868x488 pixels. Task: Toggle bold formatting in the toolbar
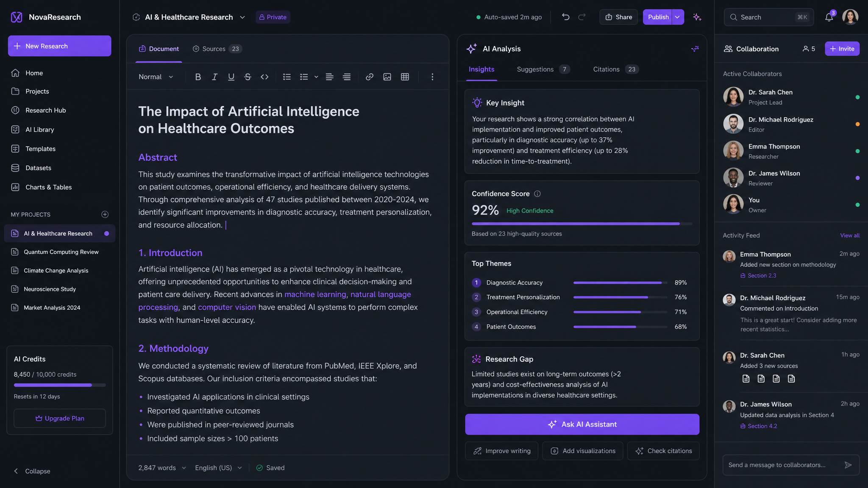click(x=198, y=77)
